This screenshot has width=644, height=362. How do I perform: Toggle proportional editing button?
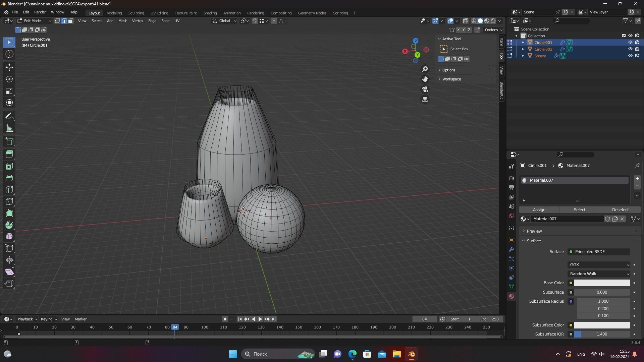274,21
